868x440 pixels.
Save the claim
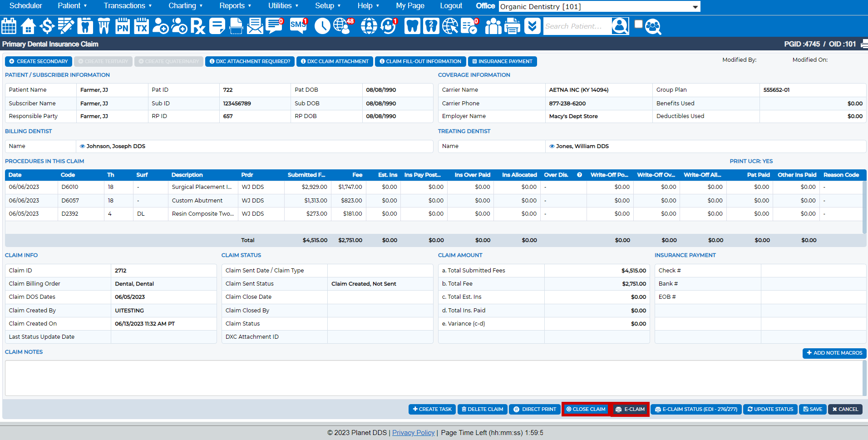pos(813,409)
